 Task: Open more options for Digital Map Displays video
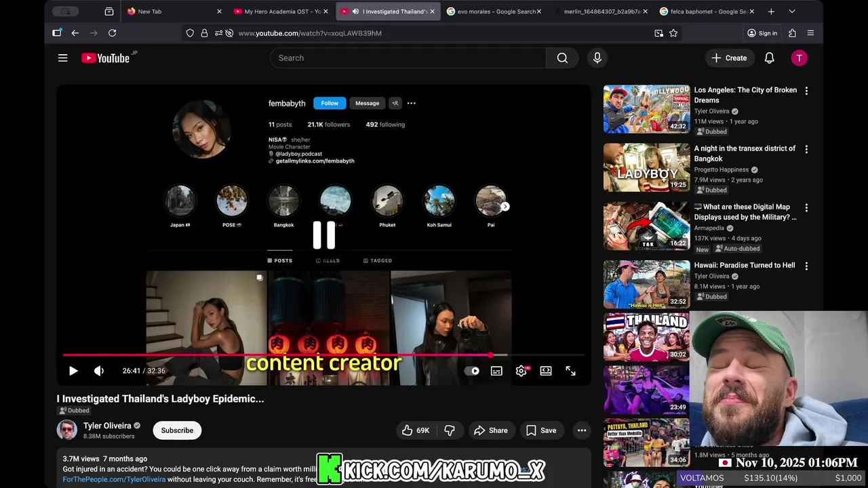click(x=806, y=207)
